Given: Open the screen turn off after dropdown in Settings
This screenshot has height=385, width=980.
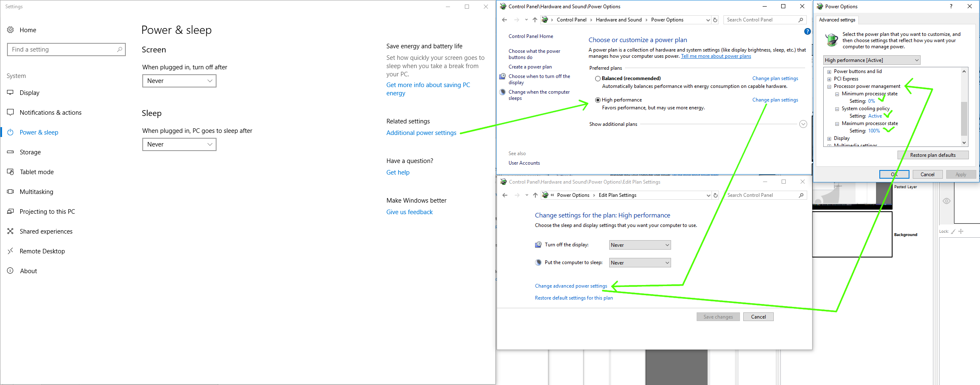Looking at the screenshot, I should [179, 81].
